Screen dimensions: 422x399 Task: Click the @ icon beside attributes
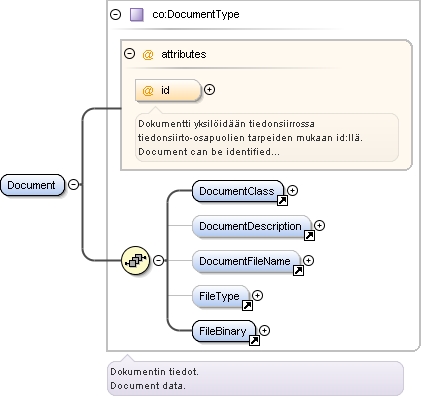[148, 54]
